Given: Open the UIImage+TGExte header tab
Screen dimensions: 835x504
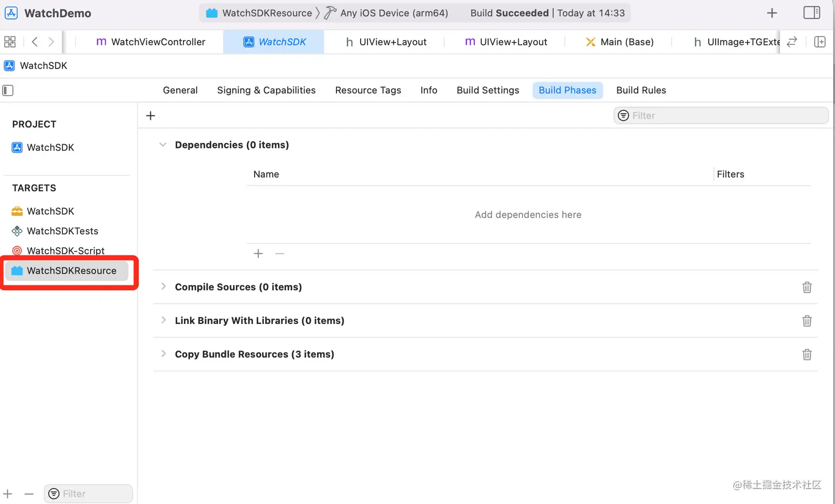Looking at the screenshot, I should pyautogui.click(x=737, y=42).
